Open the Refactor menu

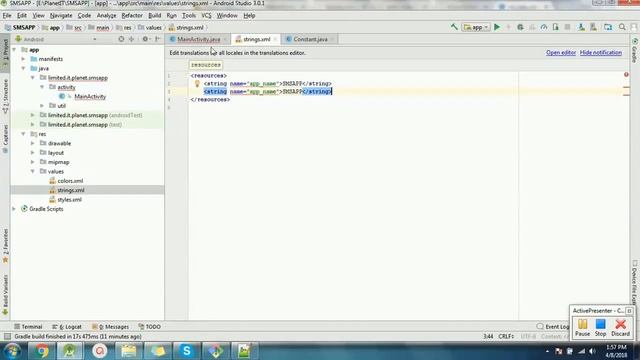tap(132, 16)
